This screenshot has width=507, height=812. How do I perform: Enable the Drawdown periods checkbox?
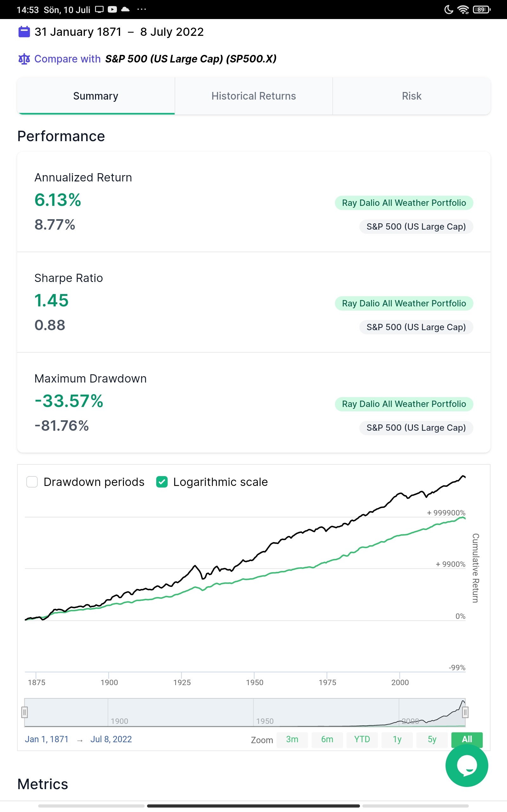point(32,482)
